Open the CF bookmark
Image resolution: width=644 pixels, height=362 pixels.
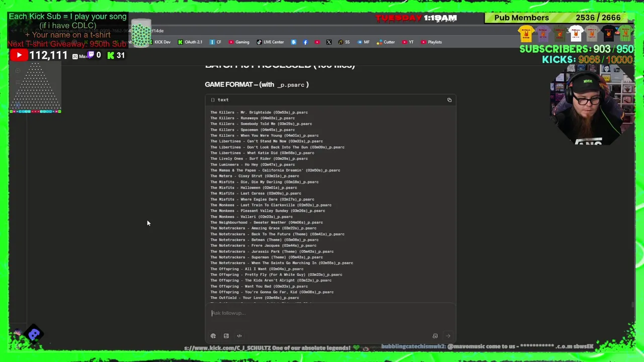[x=215, y=42]
